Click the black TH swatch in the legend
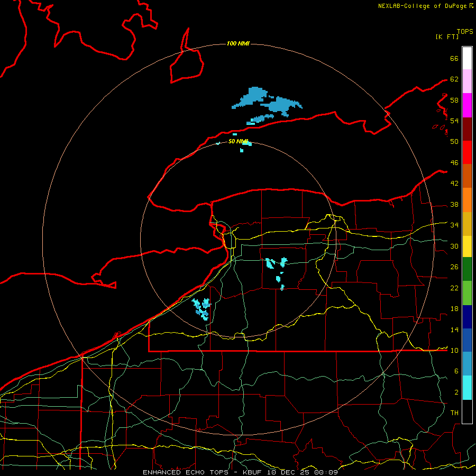 [x=467, y=411]
